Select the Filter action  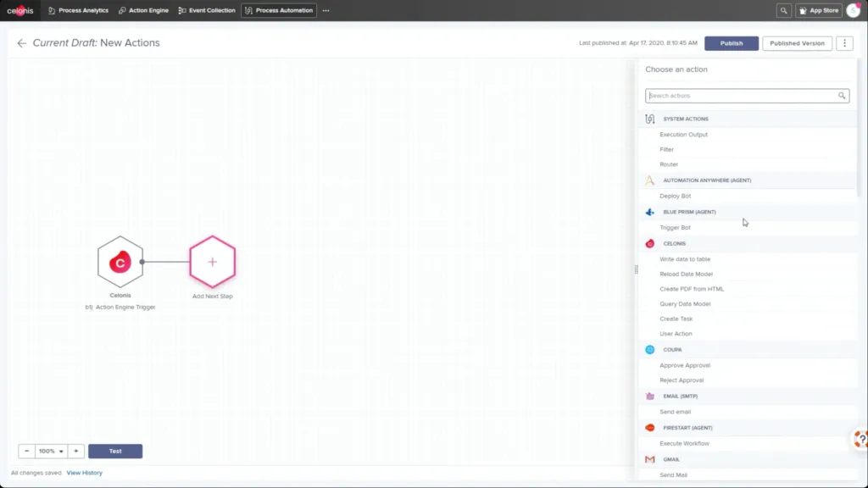pyautogui.click(x=666, y=149)
